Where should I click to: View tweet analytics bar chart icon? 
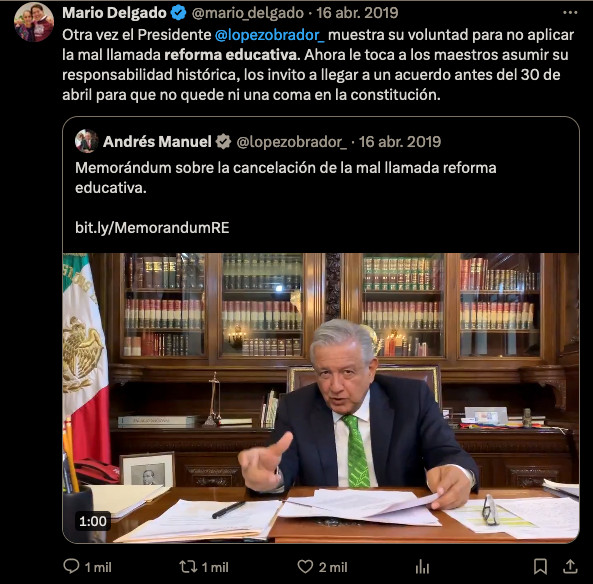pos(422,567)
